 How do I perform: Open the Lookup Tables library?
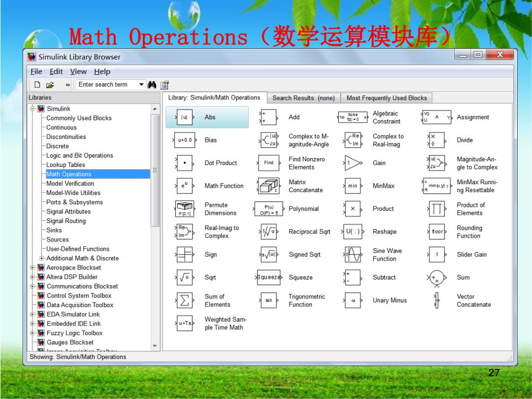click(x=66, y=165)
